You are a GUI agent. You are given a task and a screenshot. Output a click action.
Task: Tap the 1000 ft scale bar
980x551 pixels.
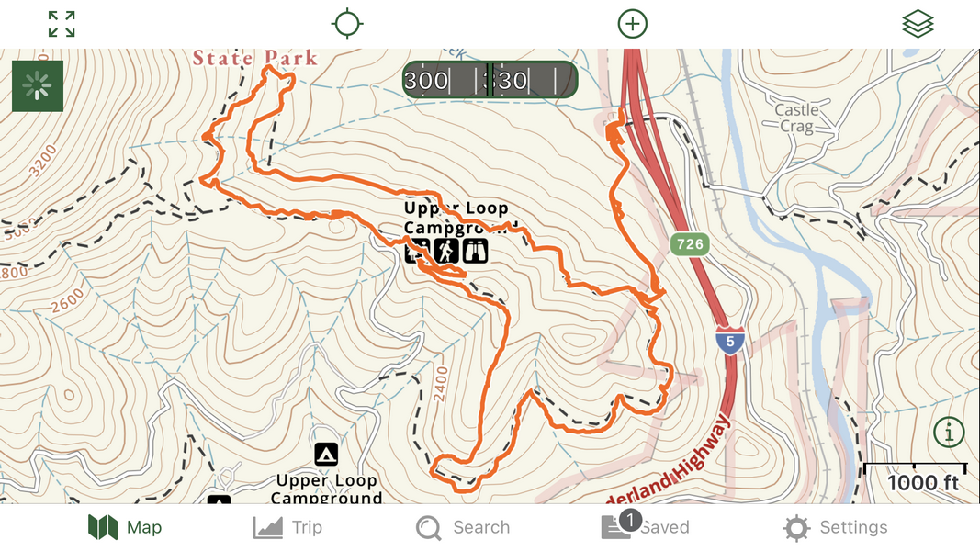(x=915, y=478)
